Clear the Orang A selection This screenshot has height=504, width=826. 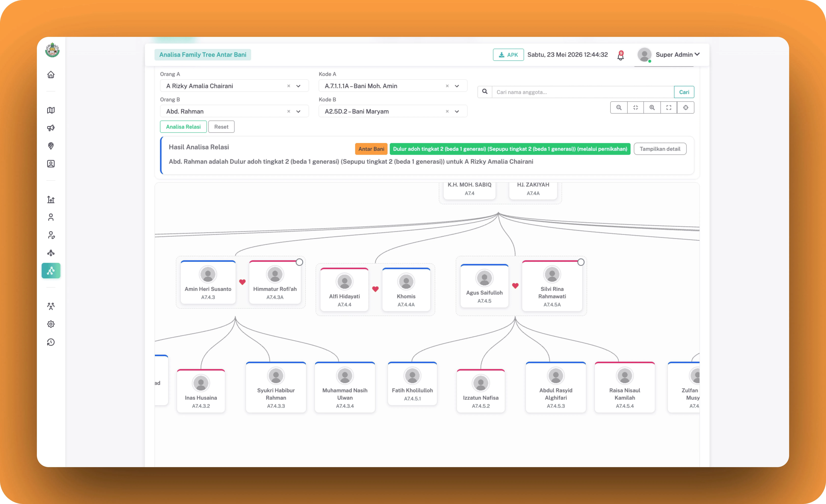(289, 86)
